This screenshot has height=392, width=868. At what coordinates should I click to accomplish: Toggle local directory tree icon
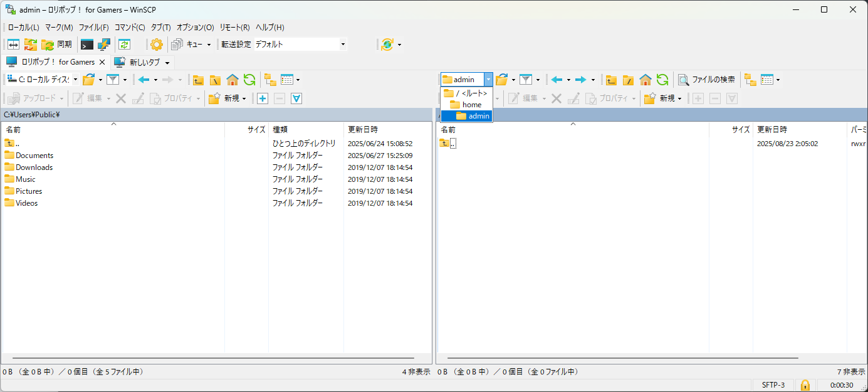[x=270, y=80]
